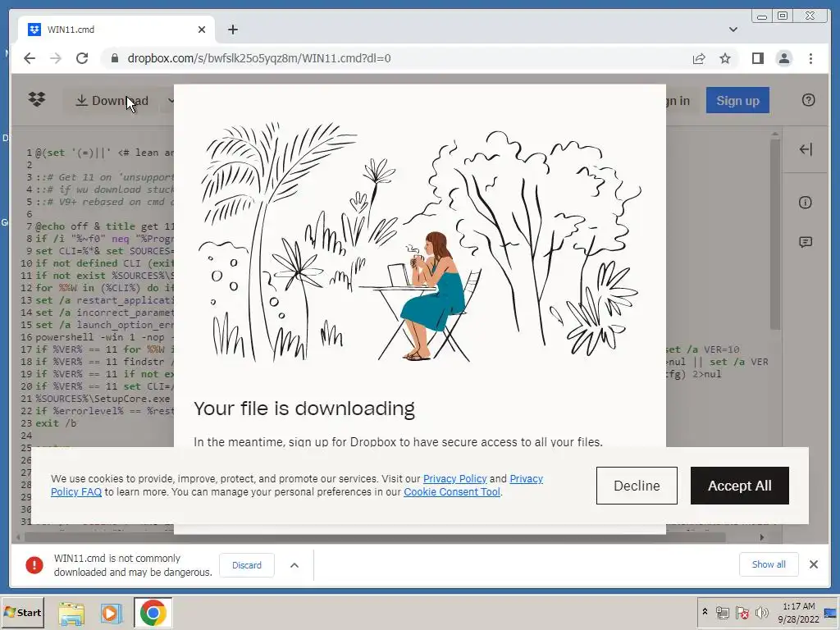This screenshot has height=630, width=840.
Task: Open Windows Explorer from taskbar
Action: click(71, 613)
